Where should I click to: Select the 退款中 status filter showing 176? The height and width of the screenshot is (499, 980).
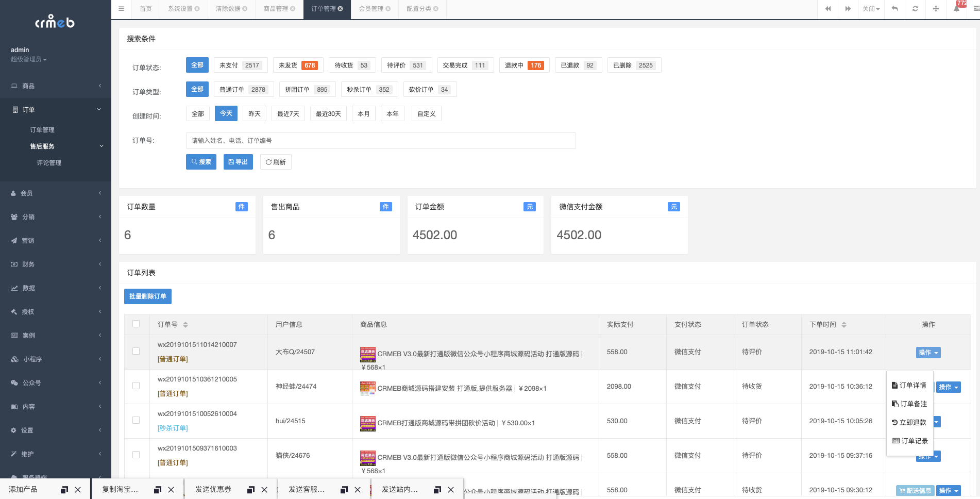click(x=524, y=65)
